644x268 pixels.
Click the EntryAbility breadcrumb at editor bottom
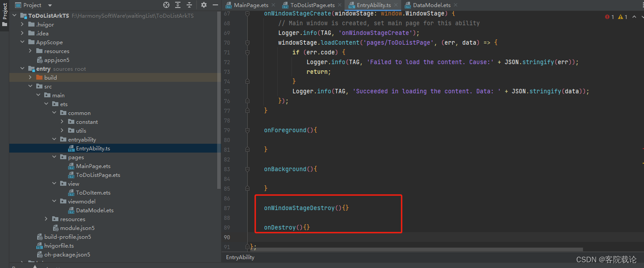click(x=240, y=257)
